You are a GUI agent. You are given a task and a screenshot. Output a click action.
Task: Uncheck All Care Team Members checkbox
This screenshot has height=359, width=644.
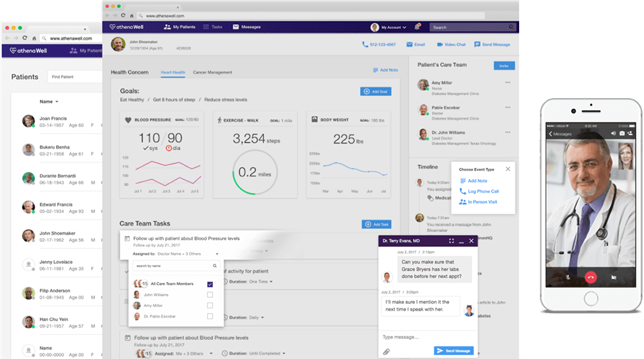[210, 284]
